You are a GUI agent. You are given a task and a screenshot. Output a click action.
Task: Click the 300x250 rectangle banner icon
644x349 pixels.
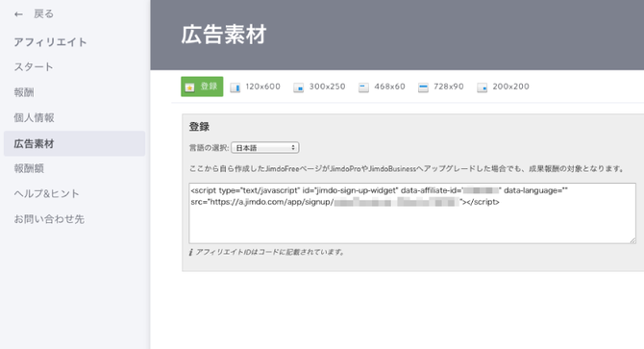tap(299, 87)
